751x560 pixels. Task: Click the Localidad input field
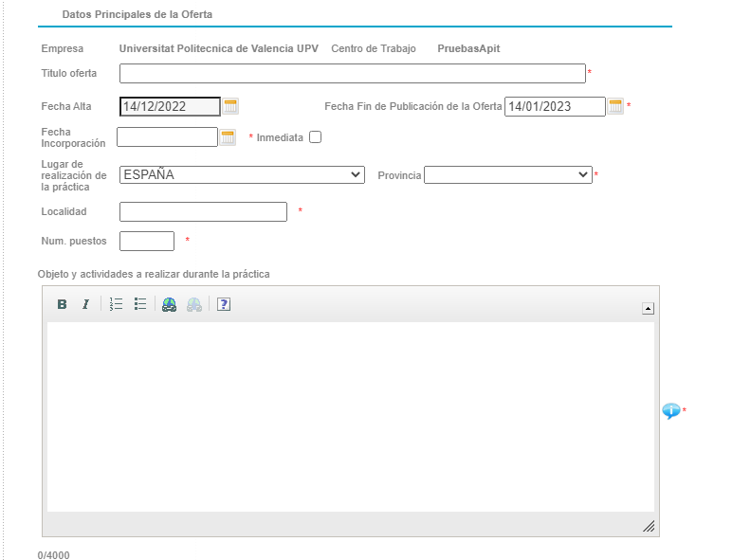[203, 211]
